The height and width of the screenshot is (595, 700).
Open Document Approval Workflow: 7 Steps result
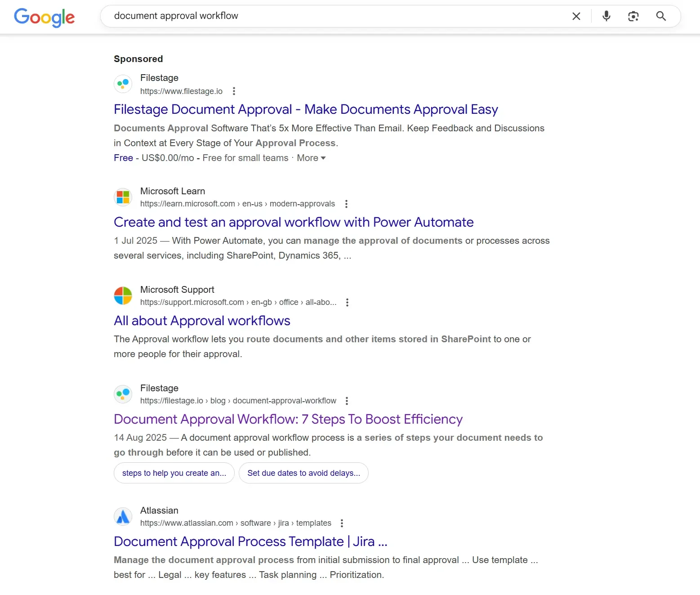288,419
